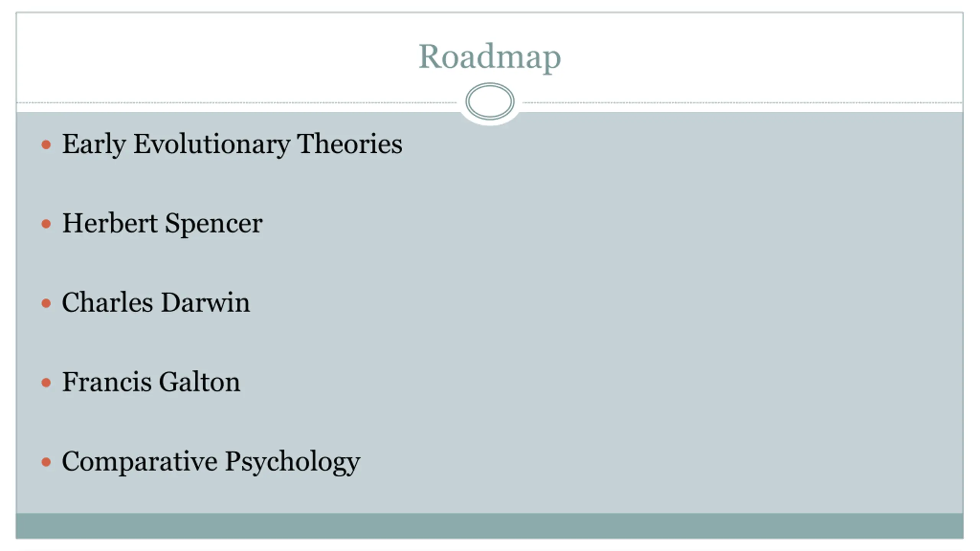Click the orange bullet beside Early Evolutionary Theories
The height and width of the screenshot is (551, 980).
pos(46,145)
